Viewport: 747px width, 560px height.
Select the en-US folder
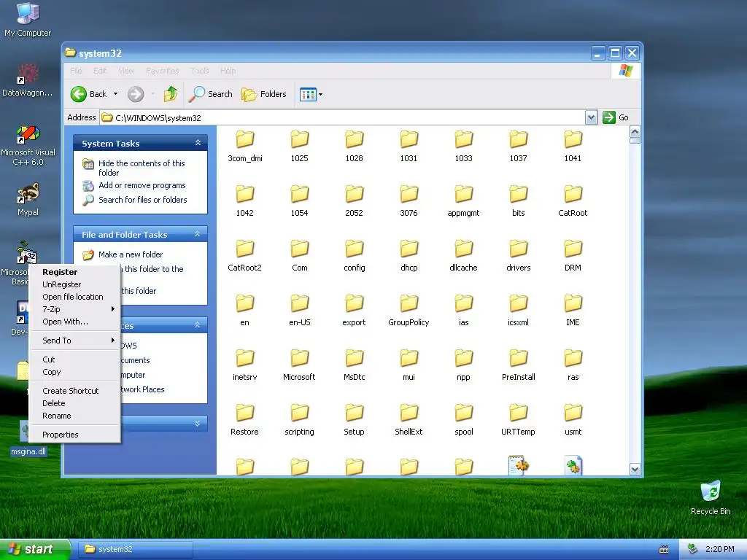[300, 311]
